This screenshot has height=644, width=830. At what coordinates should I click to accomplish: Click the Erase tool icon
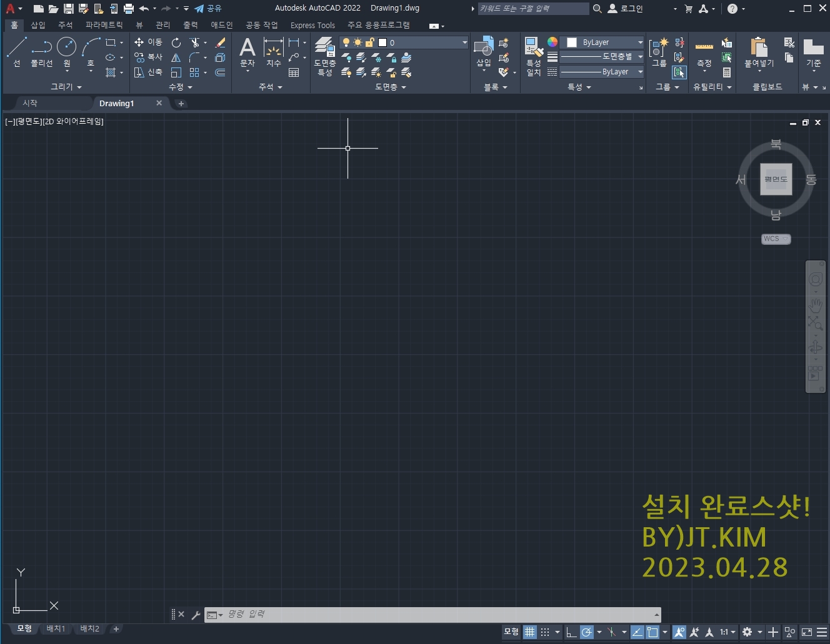[220, 42]
